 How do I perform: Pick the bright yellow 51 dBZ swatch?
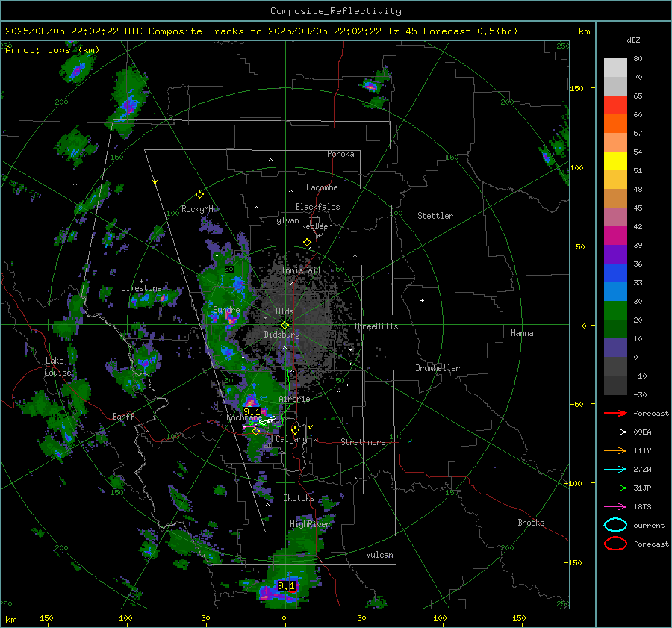coord(615,161)
